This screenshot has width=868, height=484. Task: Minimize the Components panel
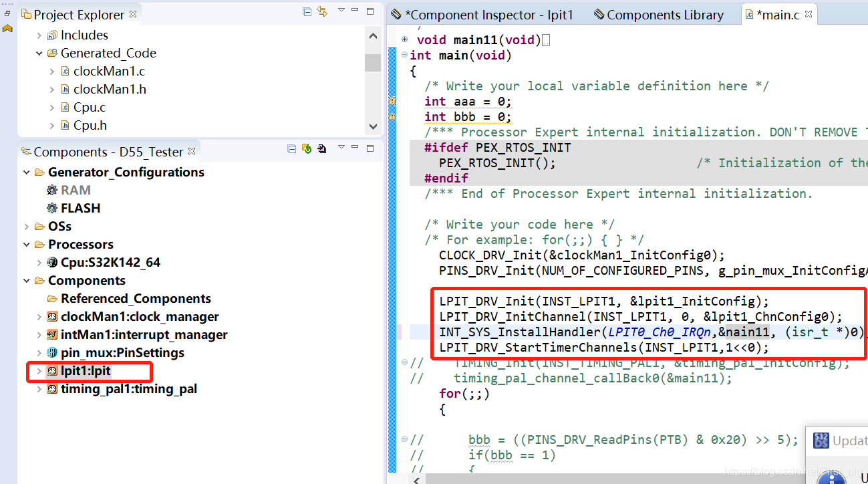[356, 148]
